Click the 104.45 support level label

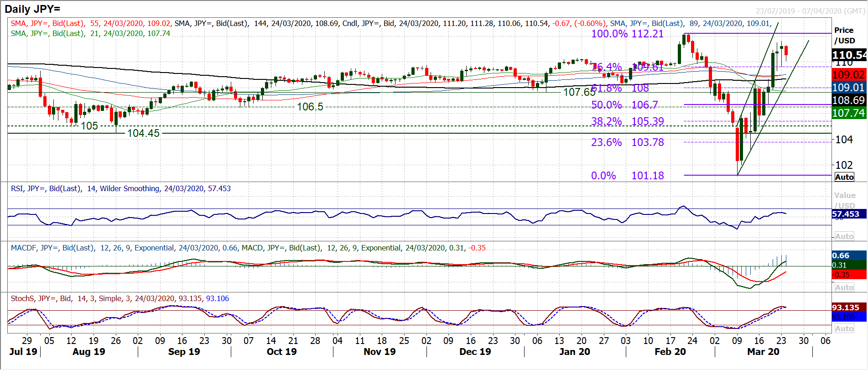tap(143, 133)
